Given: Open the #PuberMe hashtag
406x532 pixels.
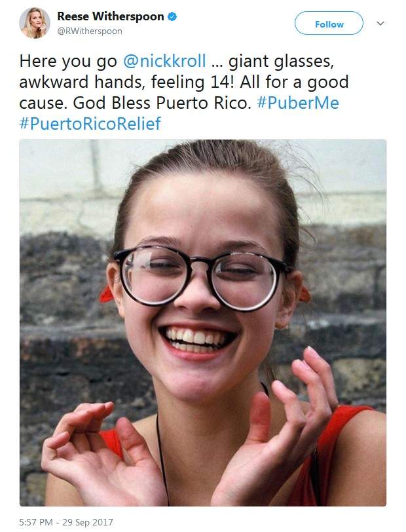Looking at the screenshot, I should pyautogui.click(x=297, y=103).
